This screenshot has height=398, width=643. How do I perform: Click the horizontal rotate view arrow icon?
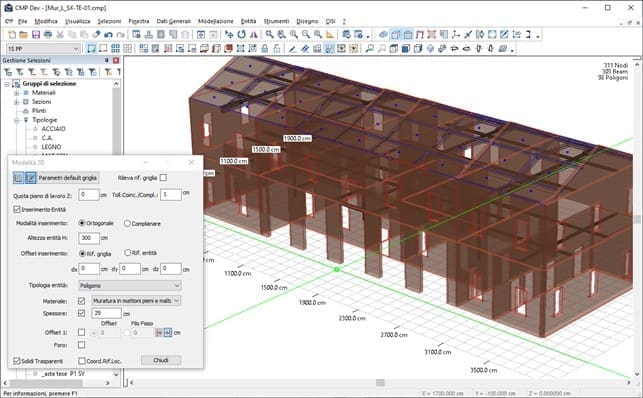pyautogui.click(x=454, y=49)
